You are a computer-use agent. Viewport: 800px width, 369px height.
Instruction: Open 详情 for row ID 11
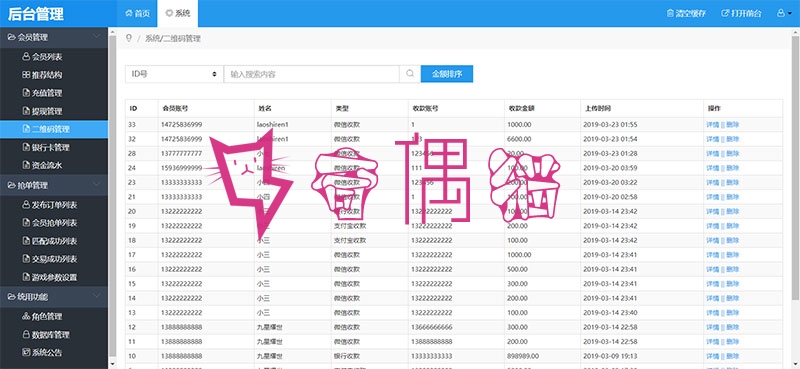[x=712, y=341]
